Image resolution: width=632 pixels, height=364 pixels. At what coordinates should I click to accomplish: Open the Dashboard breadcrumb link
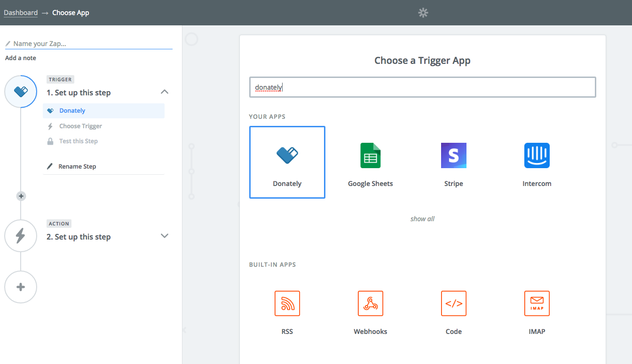click(21, 13)
